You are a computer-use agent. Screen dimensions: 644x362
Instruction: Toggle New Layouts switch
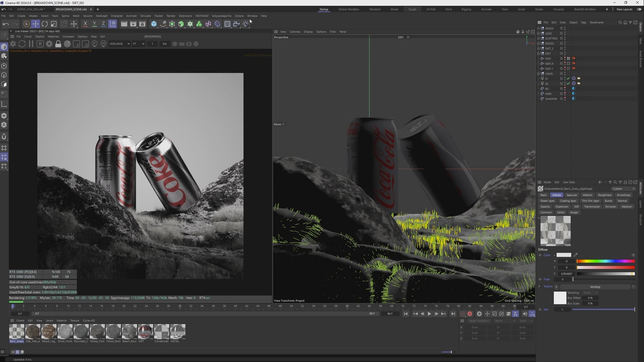point(639,9)
